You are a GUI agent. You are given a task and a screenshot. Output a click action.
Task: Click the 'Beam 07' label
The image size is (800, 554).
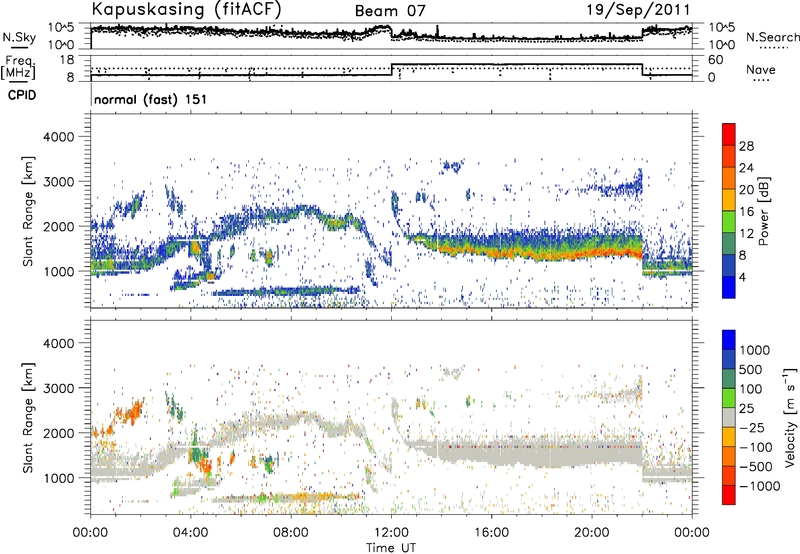[390, 11]
